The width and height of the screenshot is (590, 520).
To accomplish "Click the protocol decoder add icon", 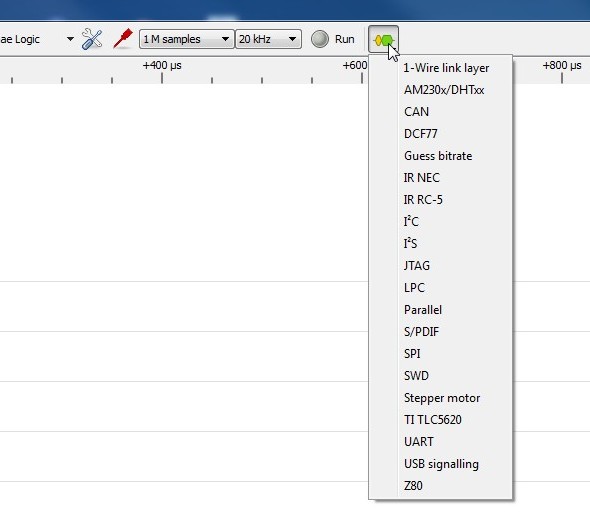I will 383,40.
